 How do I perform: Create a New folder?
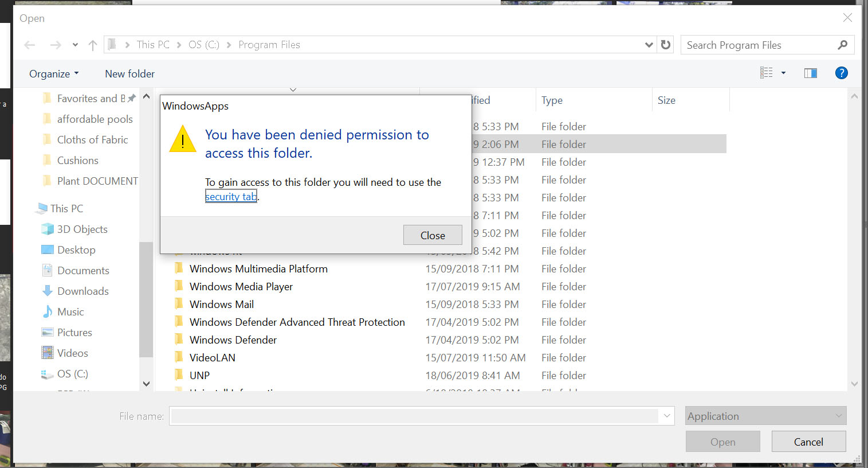click(129, 73)
